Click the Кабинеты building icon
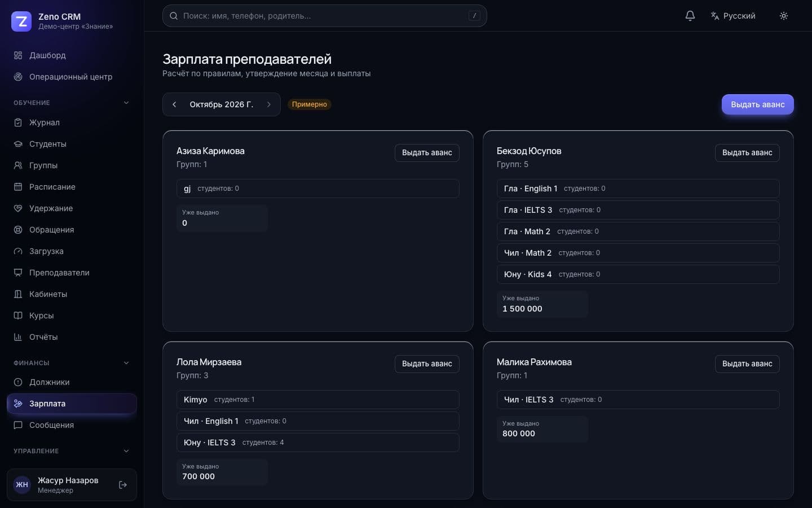The image size is (812, 508). tap(18, 294)
